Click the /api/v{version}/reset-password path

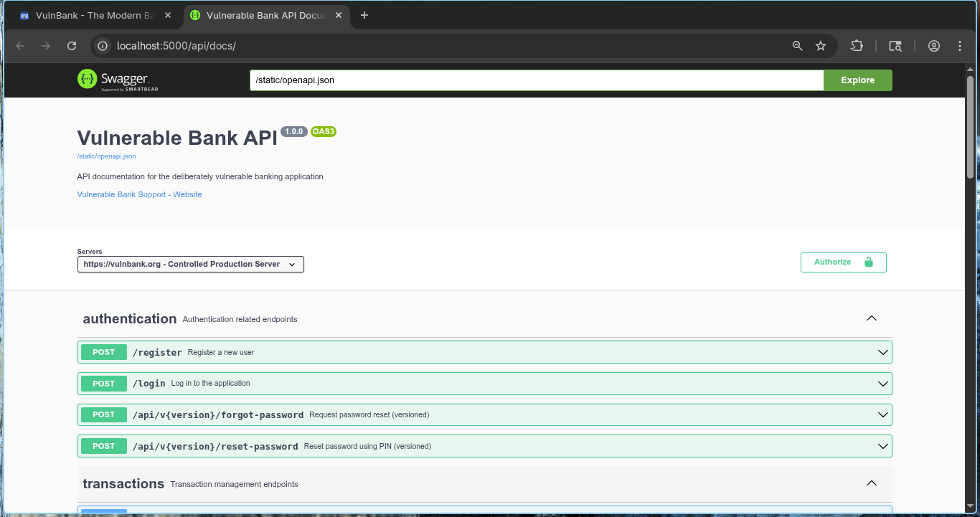tap(215, 447)
